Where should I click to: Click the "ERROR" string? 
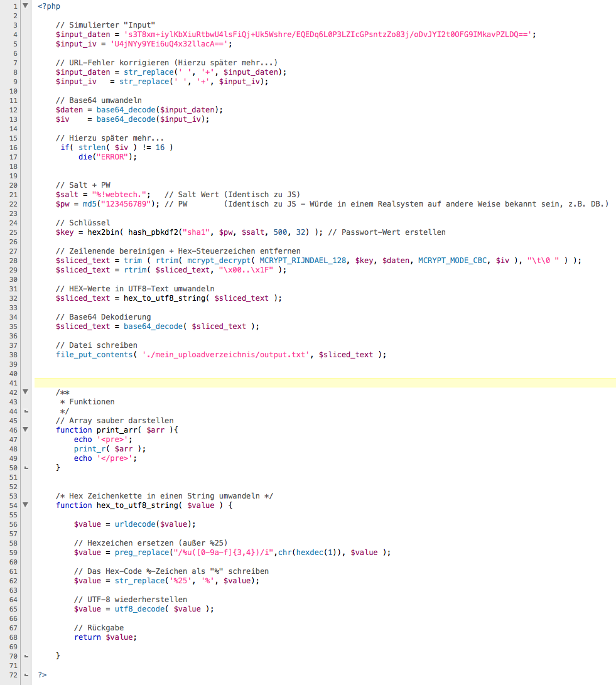tap(113, 157)
